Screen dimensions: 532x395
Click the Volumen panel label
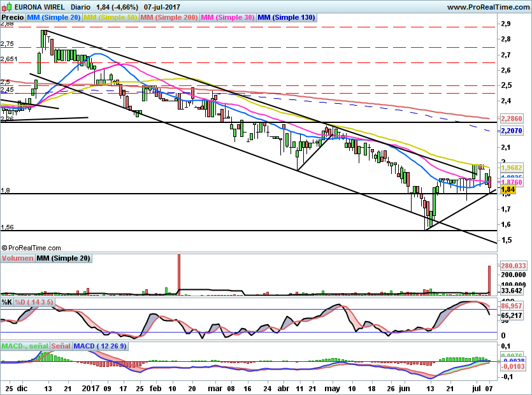pos(17,258)
